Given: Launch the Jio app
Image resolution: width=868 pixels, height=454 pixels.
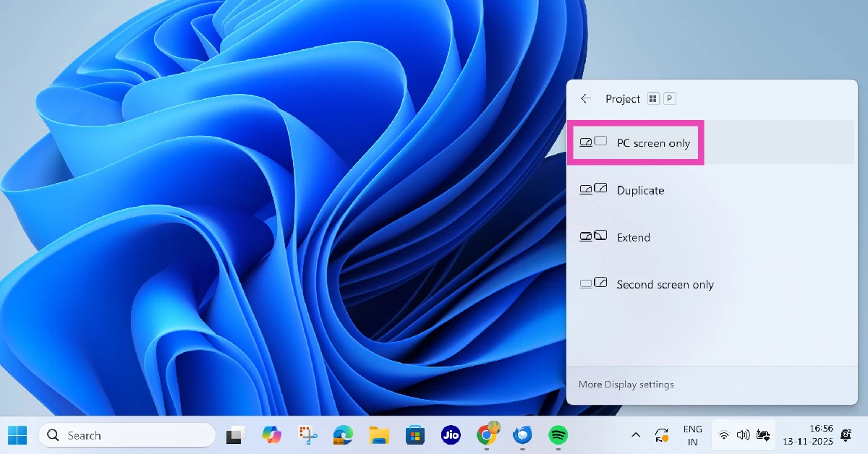Looking at the screenshot, I should click(x=451, y=435).
